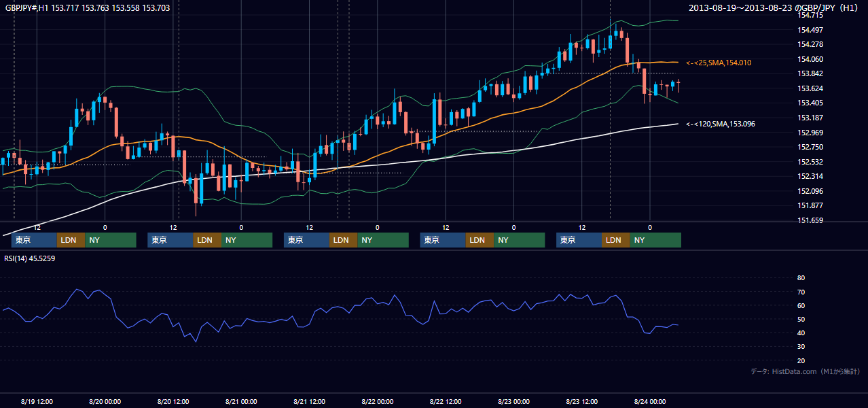Select the 8/24 00:00 time marker

[x=650, y=401]
